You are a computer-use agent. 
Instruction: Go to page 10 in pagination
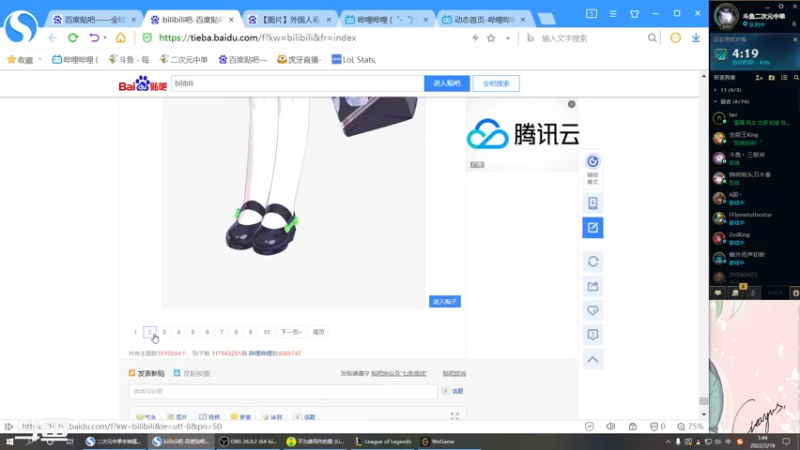point(266,332)
